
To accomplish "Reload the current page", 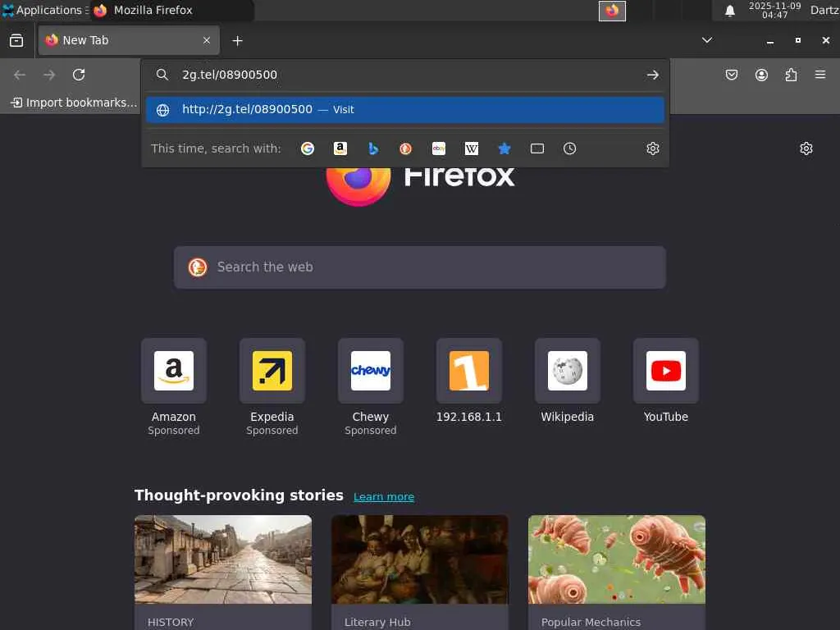I will pyautogui.click(x=79, y=75).
